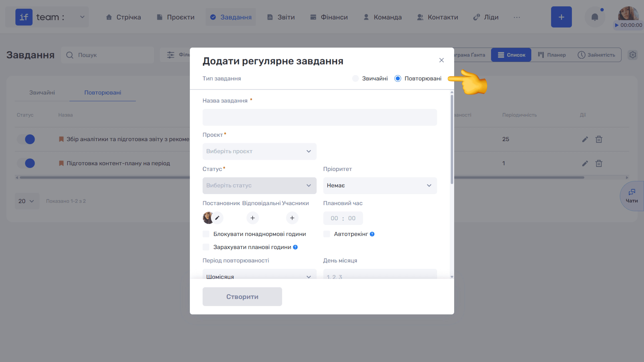Viewport: 644px width, 362px height.
Task: Select the 'Звичайні' task type radio
Action: tap(355, 78)
